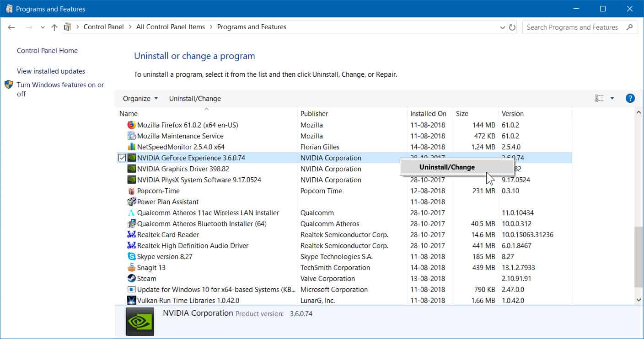Open Turn Windows features on or off

click(x=60, y=89)
